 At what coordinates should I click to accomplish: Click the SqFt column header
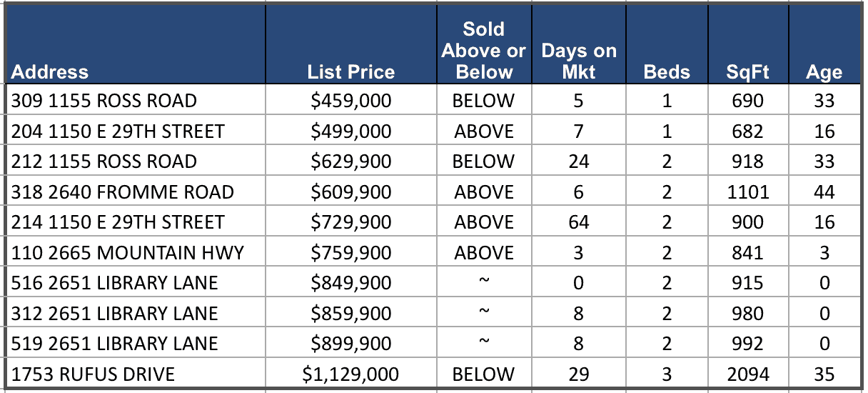pyautogui.click(x=747, y=72)
